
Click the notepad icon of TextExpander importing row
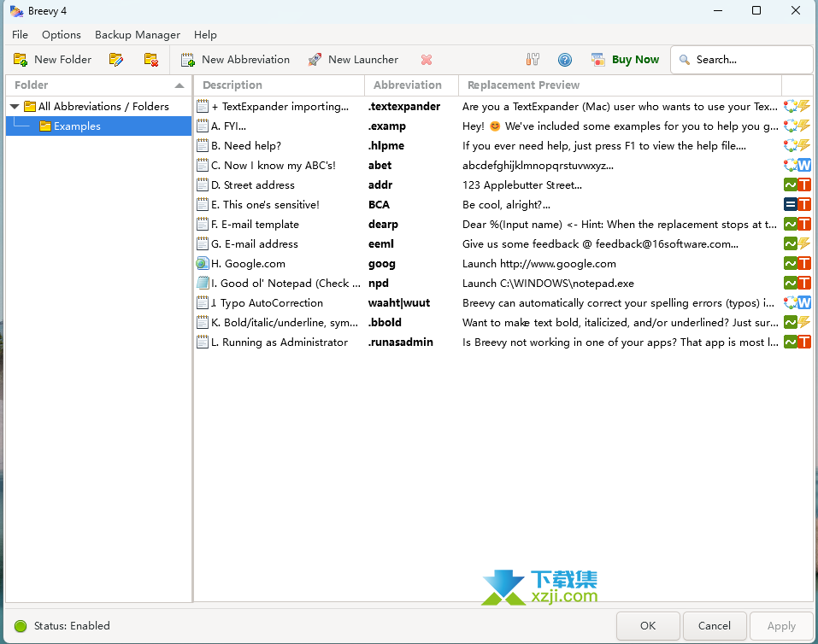(x=203, y=107)
